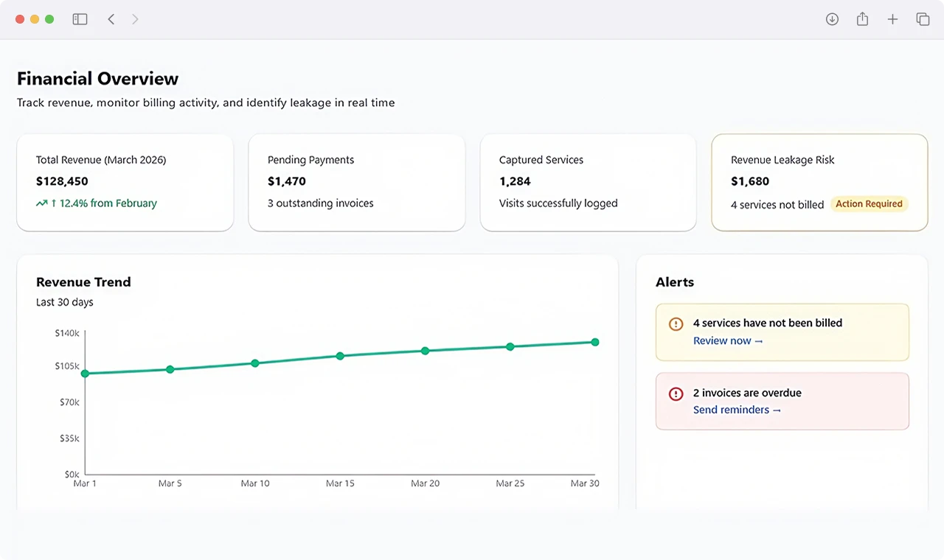The height and width of the screenshot is (560, 944).
Task: Go back with the left chevron
Action: pyautogui.click(x=111, y=19)
